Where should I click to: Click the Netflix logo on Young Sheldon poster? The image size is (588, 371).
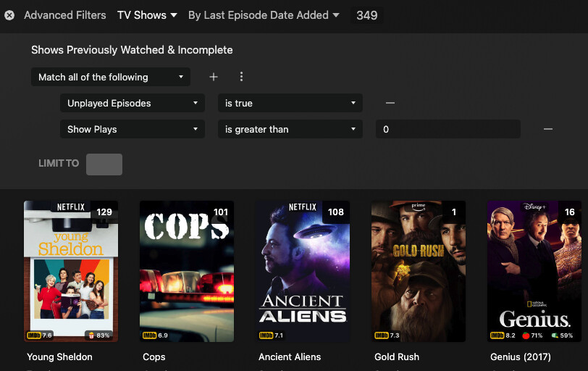[71, 207]
